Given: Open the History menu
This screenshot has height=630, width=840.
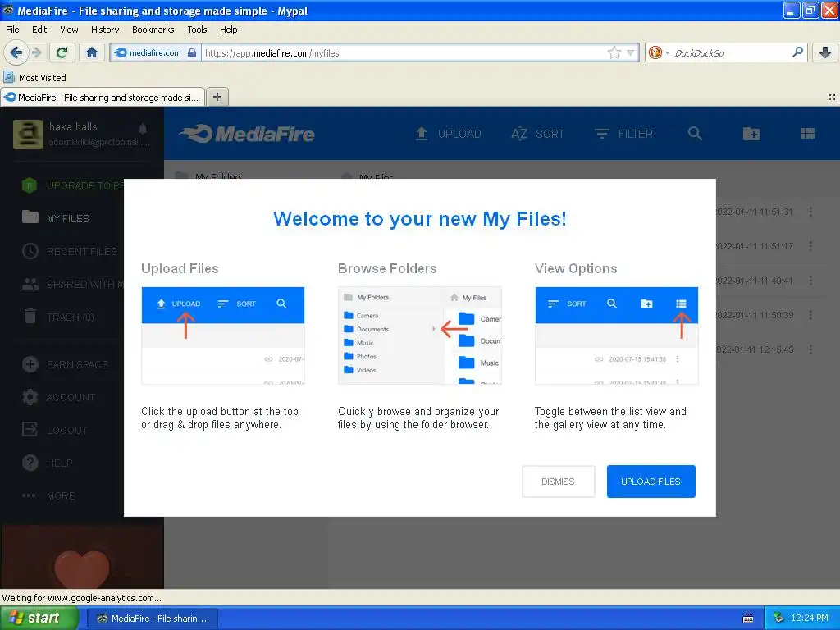Looking at the screenshot, I should 105,30.
